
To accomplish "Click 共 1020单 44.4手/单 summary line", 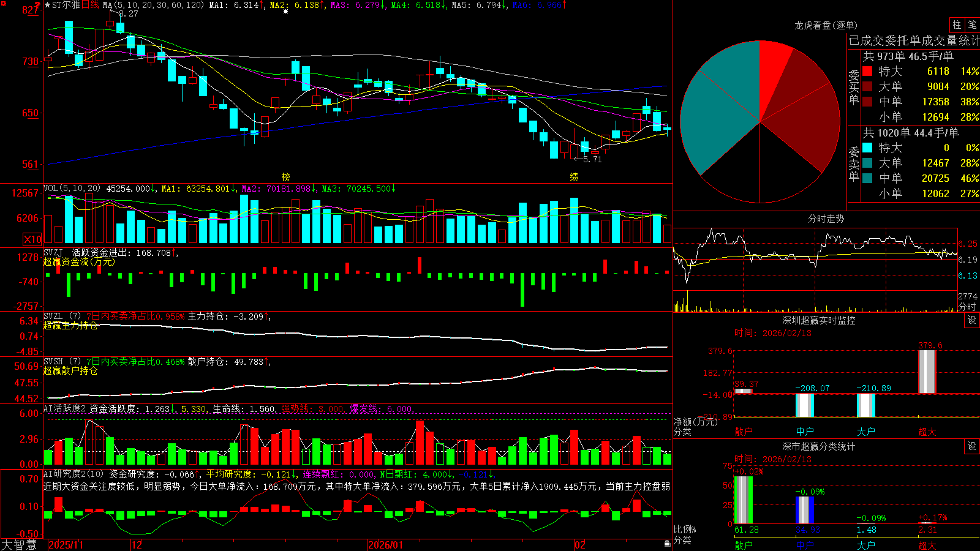I will (911, 132).
